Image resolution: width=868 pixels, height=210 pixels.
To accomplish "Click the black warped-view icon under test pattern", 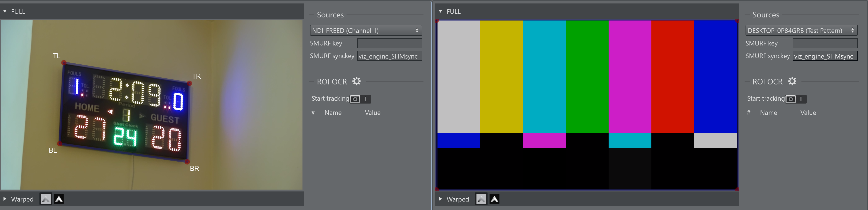I will pos(494,199).
